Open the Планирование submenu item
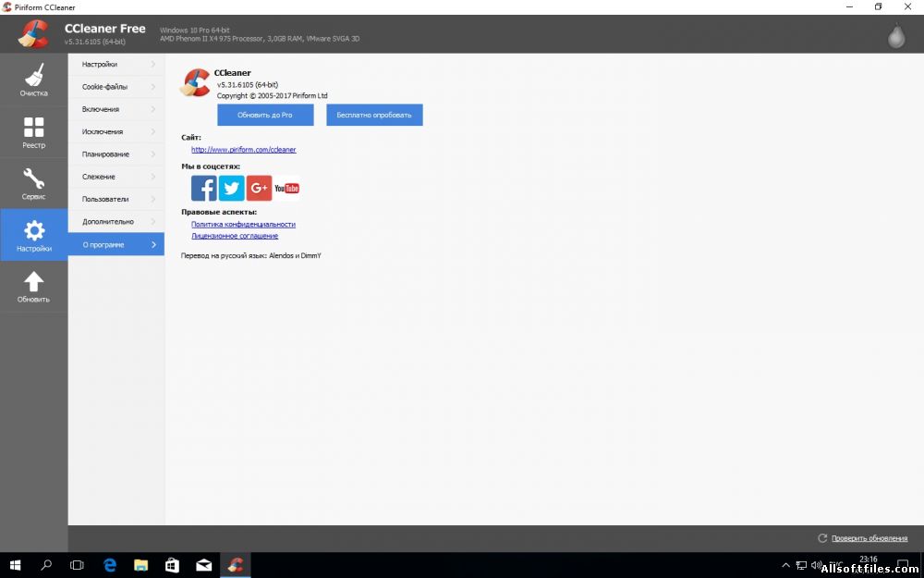 pyautogui.click(x=116, y=154)
